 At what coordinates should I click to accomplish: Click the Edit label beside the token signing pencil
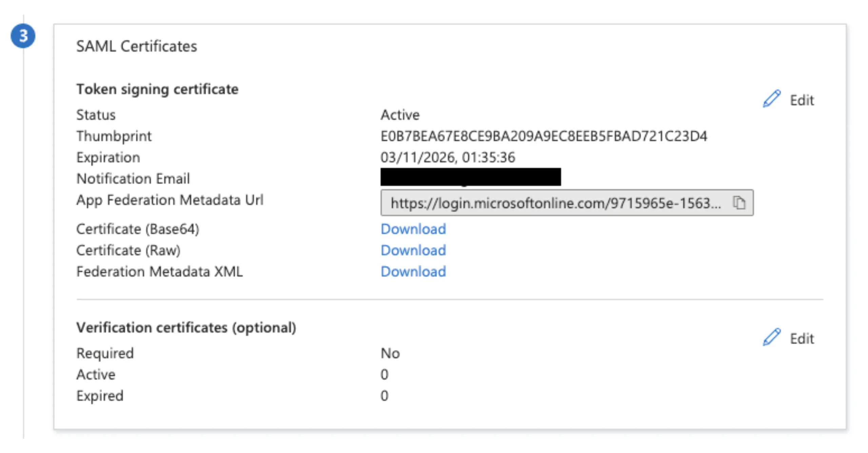click(x=802, y=101)
